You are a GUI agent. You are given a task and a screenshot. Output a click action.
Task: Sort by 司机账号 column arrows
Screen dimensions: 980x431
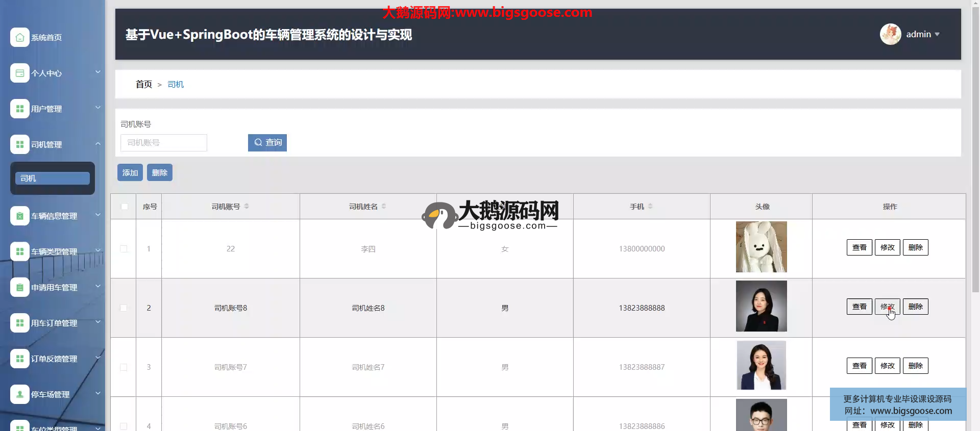247,207
